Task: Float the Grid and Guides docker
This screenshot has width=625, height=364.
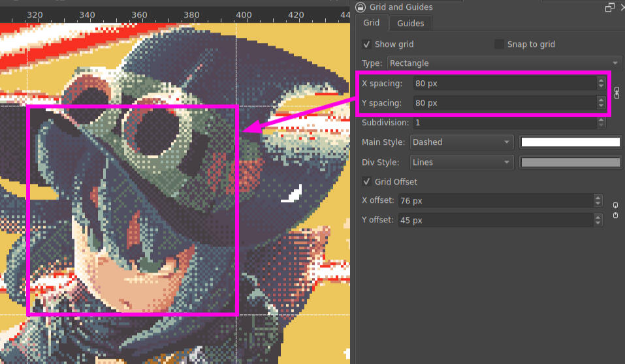Action: 609,7
